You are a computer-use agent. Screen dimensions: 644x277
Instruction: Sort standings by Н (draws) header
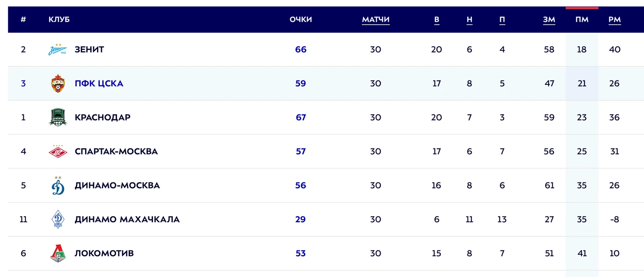(469, 19)
